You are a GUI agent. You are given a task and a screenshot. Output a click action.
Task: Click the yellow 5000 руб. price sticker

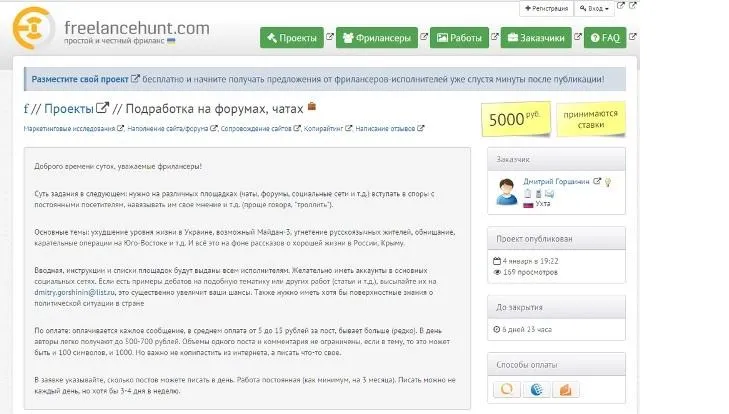(x=513, y=119)
